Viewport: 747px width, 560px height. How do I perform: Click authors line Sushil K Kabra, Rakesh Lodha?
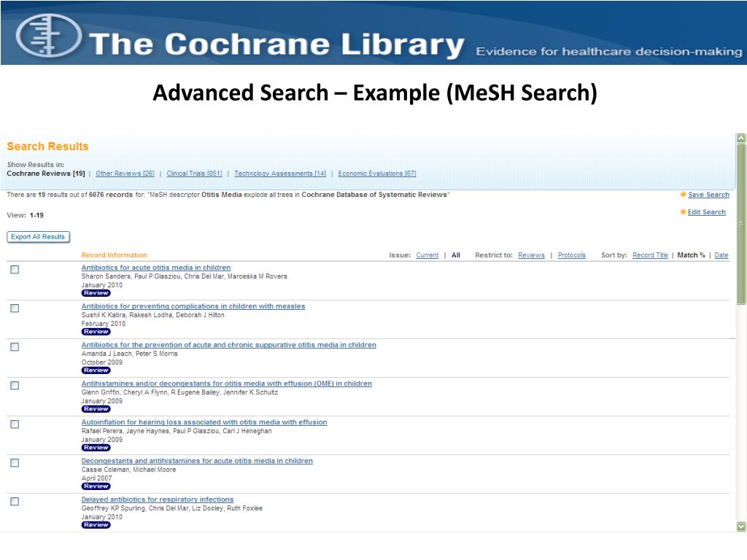point(152,315)
